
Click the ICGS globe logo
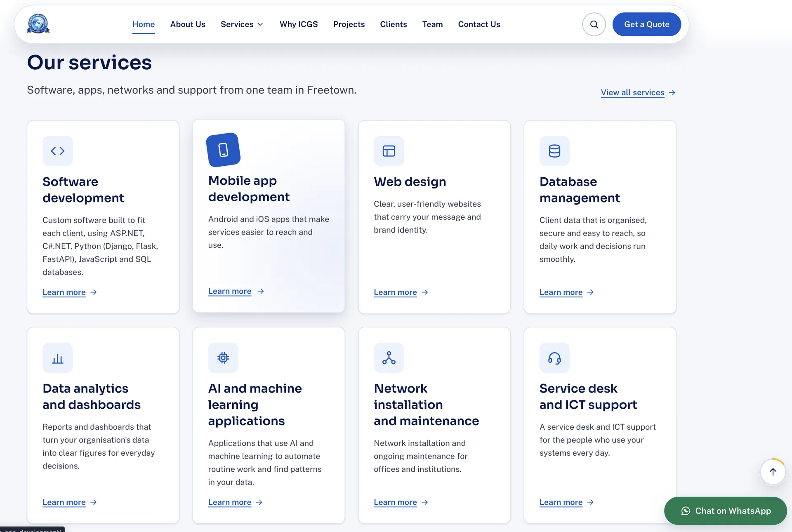38,24
